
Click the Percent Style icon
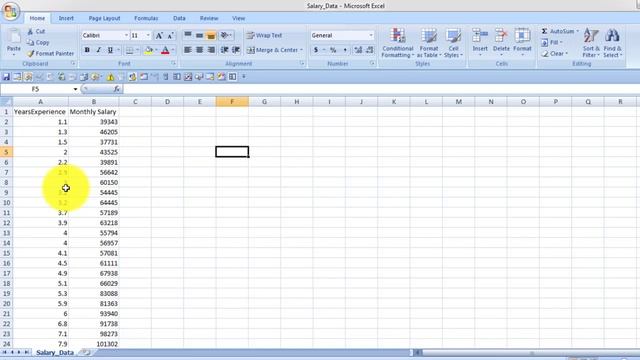coord(333,50)
